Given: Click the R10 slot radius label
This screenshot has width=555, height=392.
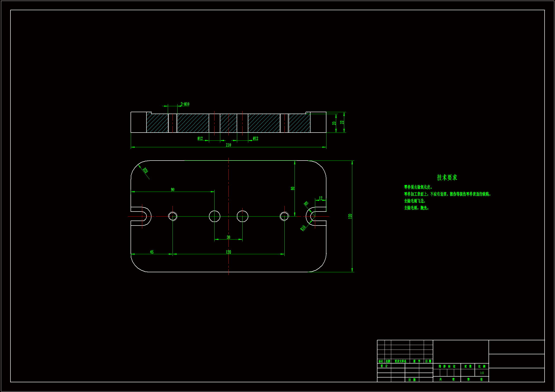Looking at the screenshot, I should point(303,228).
